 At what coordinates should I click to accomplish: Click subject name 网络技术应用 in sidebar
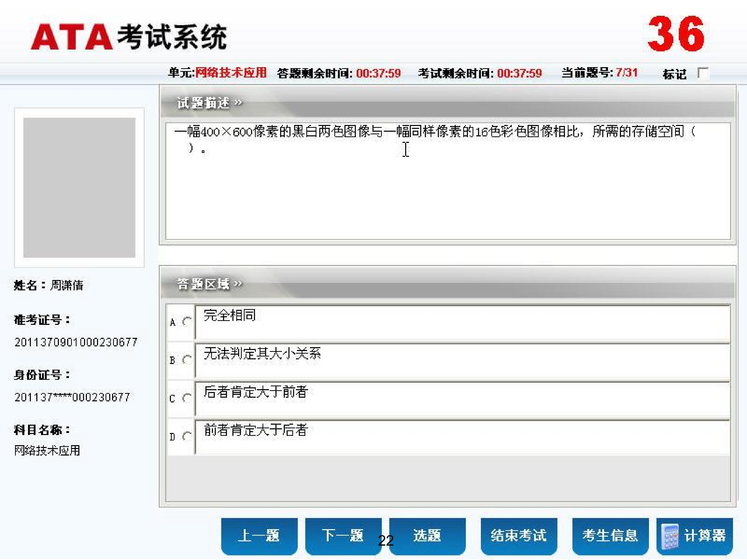pos(47,450)
